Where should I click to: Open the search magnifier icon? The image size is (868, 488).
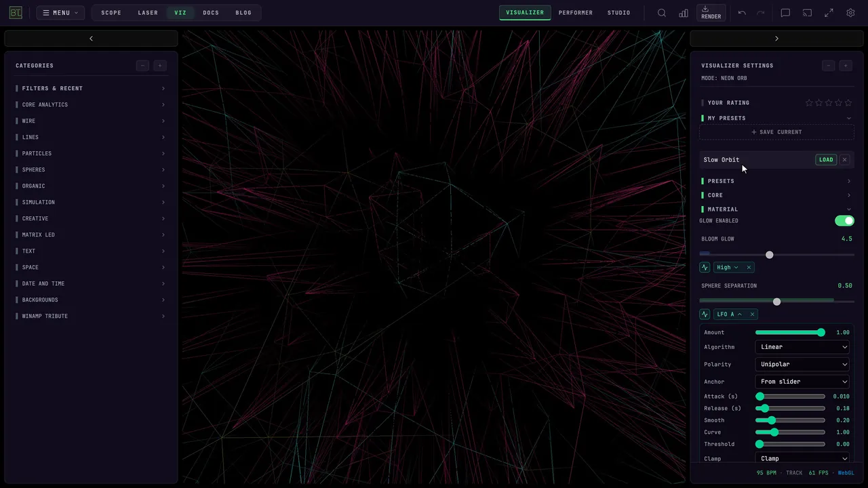point(662,13)
